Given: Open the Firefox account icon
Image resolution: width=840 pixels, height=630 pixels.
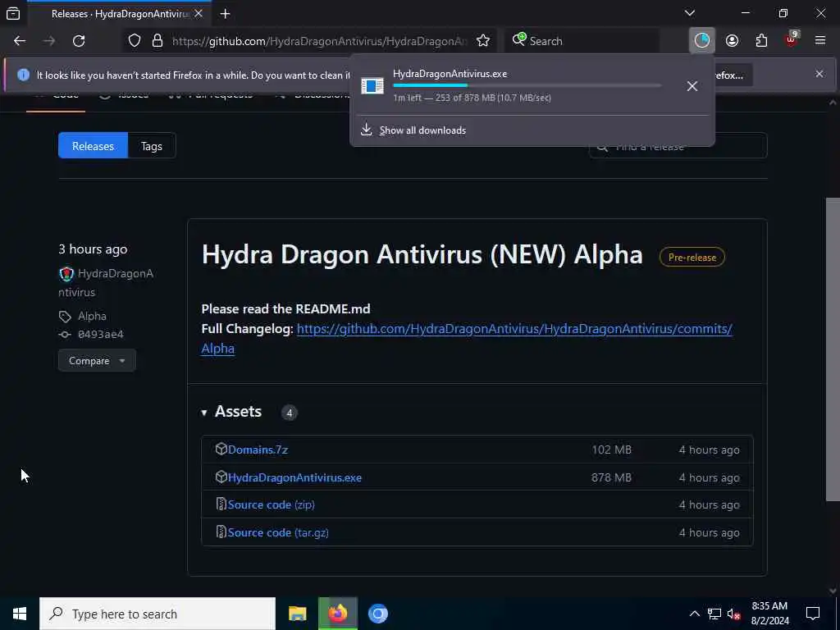Looking at the screenshot, I should pos(732,41).
